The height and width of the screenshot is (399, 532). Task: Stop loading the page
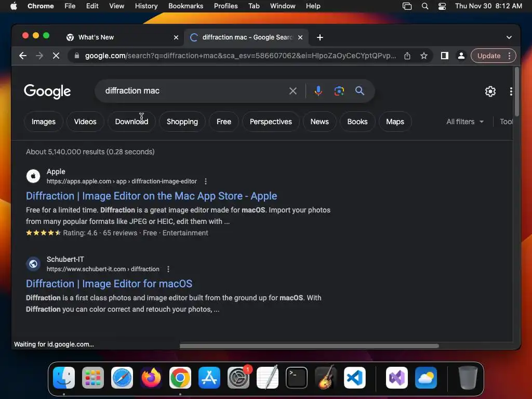click(56, 56)
